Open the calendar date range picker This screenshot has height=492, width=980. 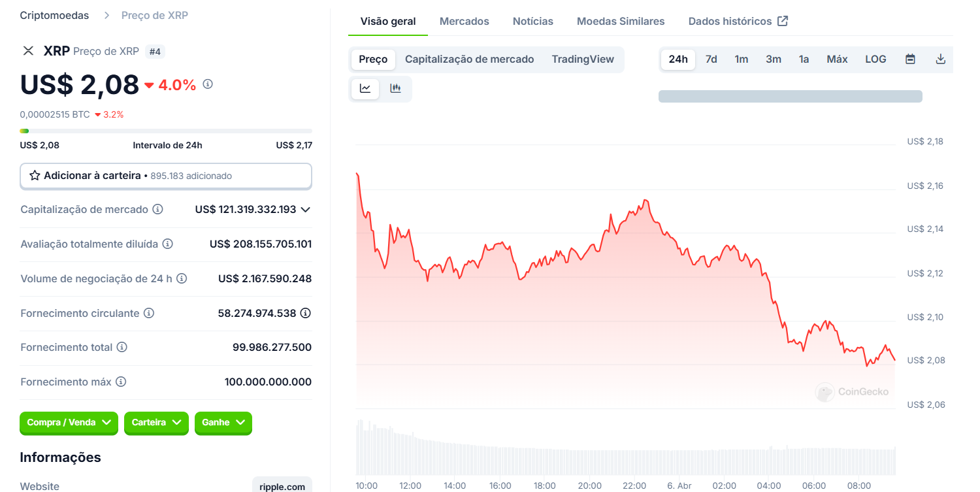[910, 59]
